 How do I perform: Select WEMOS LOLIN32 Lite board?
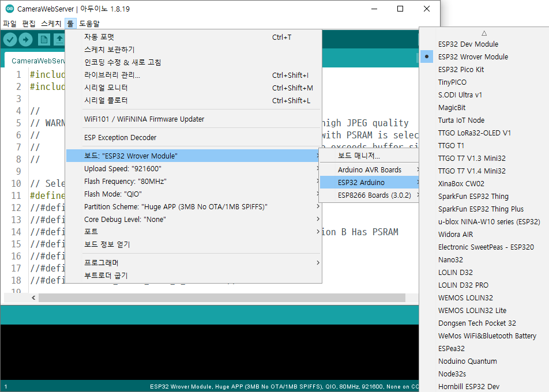point(484,310)
